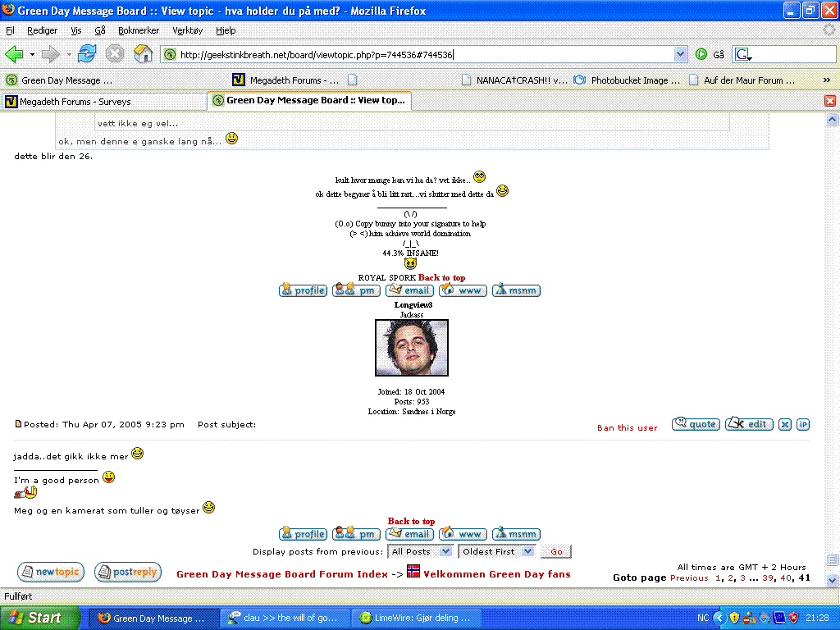Click the bottom www button
The height and width of the screenshot is (630, 840).
pos(463,534)
